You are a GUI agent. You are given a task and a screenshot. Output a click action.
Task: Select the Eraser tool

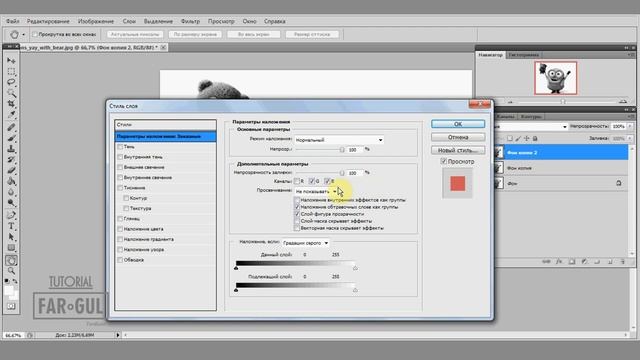tap(11, 170)
